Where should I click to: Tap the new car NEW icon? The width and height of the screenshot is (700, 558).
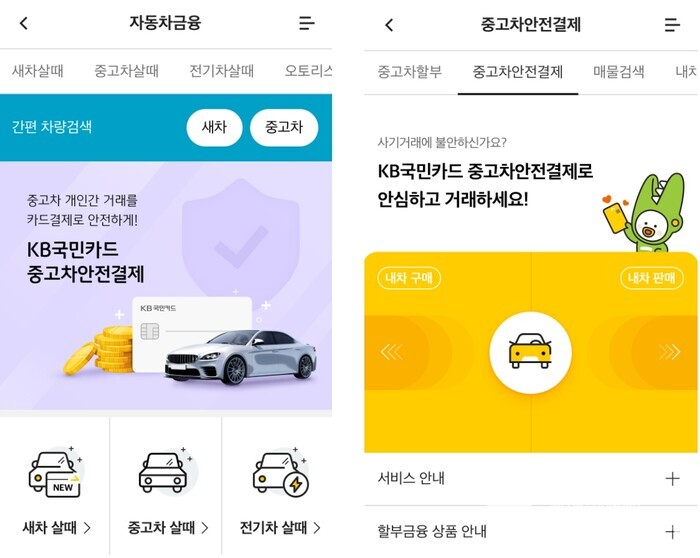[x=55, y=473]
